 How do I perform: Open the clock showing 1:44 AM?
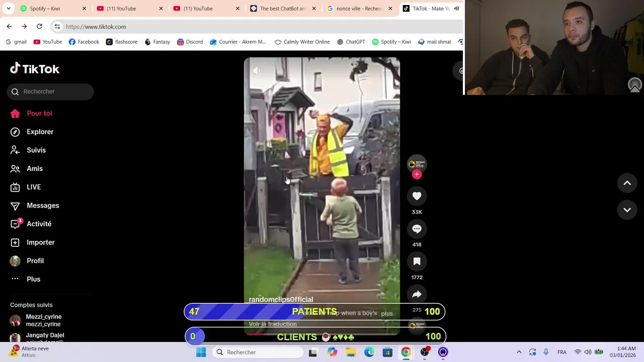point(623,352)
